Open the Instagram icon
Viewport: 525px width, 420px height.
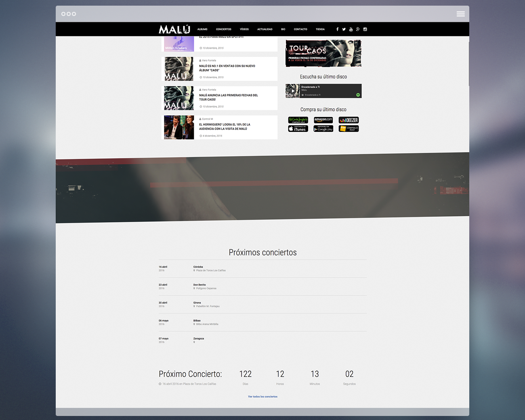[x=365, y=29]
